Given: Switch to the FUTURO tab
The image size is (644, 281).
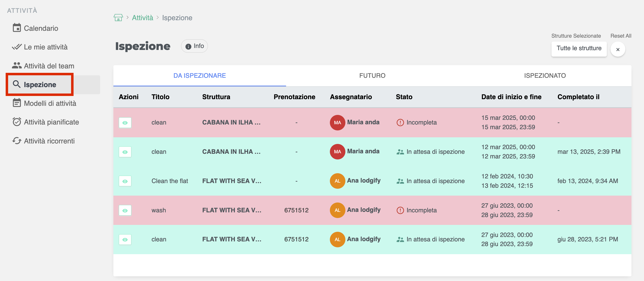Looking at the screenshot, I should (x=372, y=76).
